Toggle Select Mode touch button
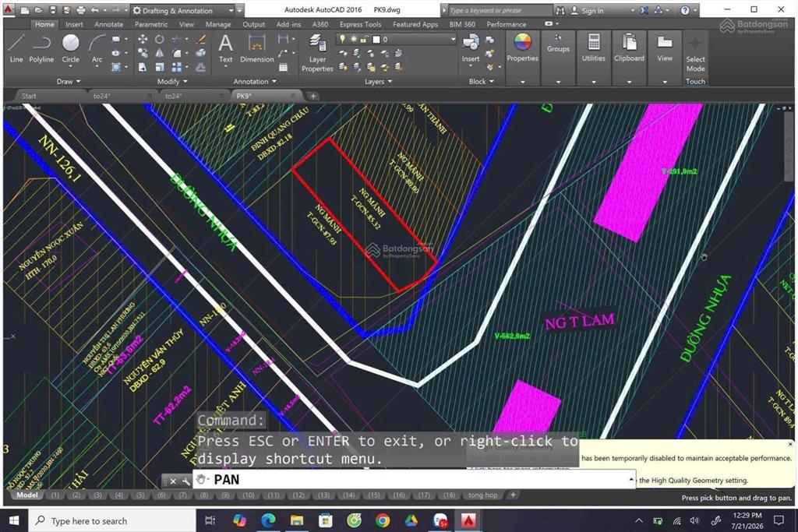Screen dimensions: 798x532 coord(695,54)
